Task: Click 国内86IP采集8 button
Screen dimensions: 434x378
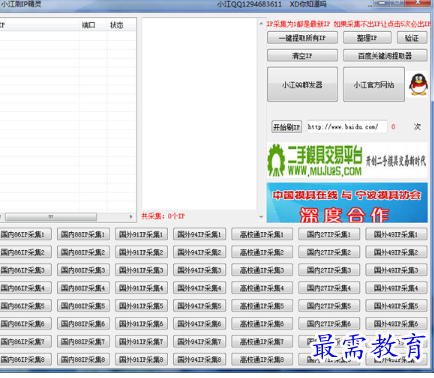Action: pos(25,359)
